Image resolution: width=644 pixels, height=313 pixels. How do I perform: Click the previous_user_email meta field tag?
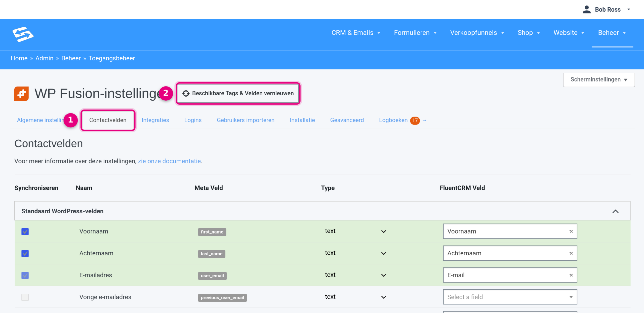(x=222, y=298)
